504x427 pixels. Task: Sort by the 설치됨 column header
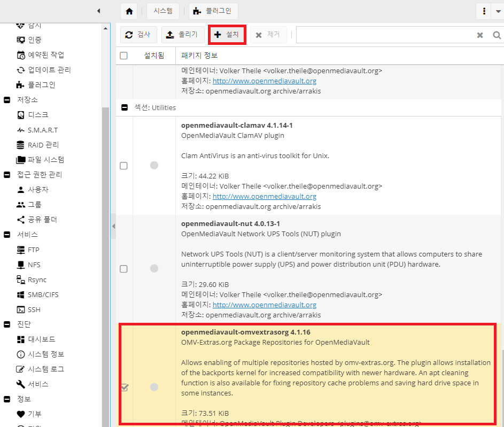pyautogui.click(x=154, y=56)
